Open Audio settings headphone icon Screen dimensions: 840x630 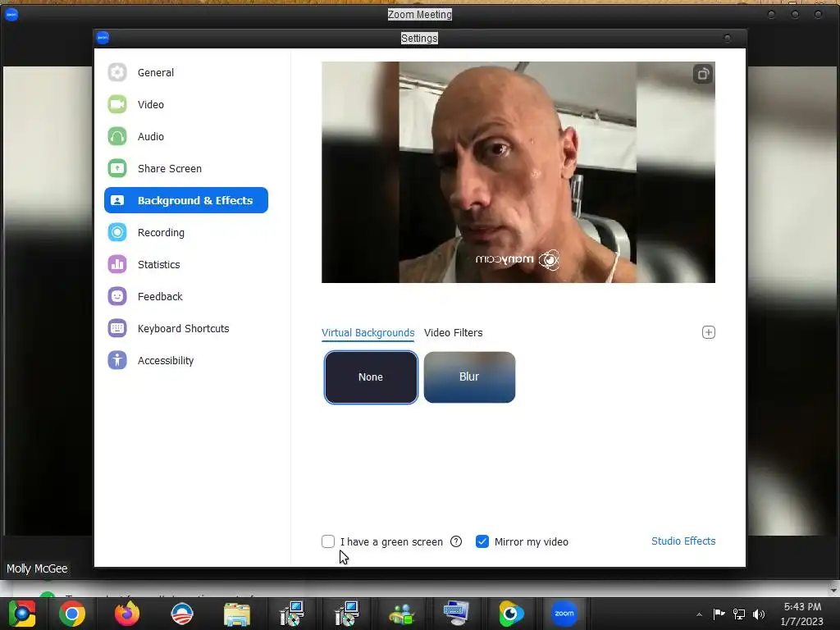click(x=117, y=137)
